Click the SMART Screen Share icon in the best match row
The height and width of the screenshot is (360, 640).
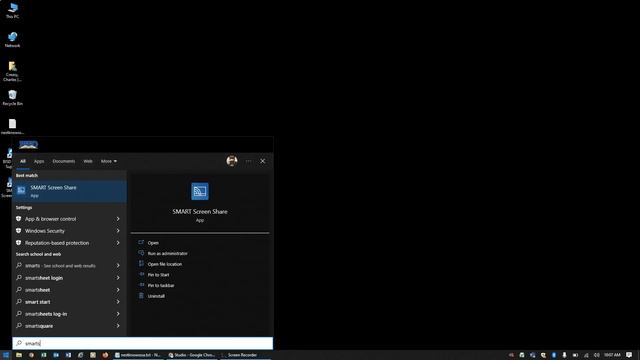coord(21,190)
